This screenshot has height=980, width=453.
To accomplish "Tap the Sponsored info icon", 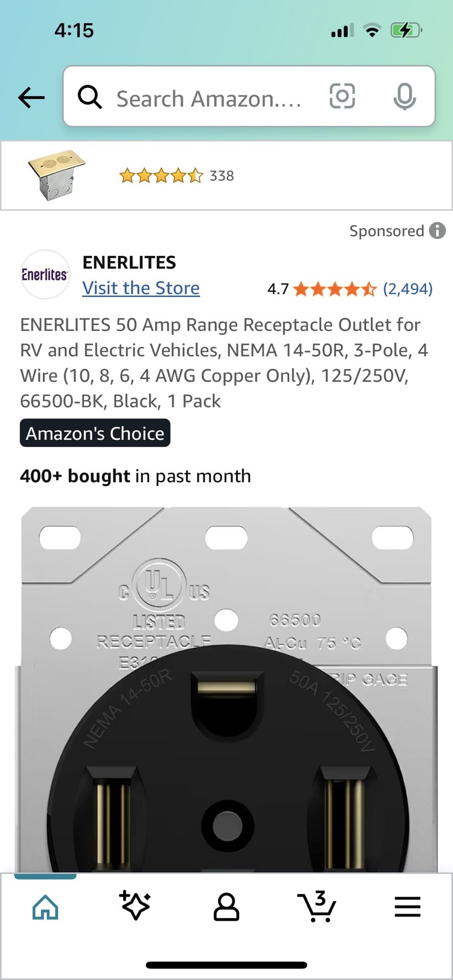I will coord(437,231).
